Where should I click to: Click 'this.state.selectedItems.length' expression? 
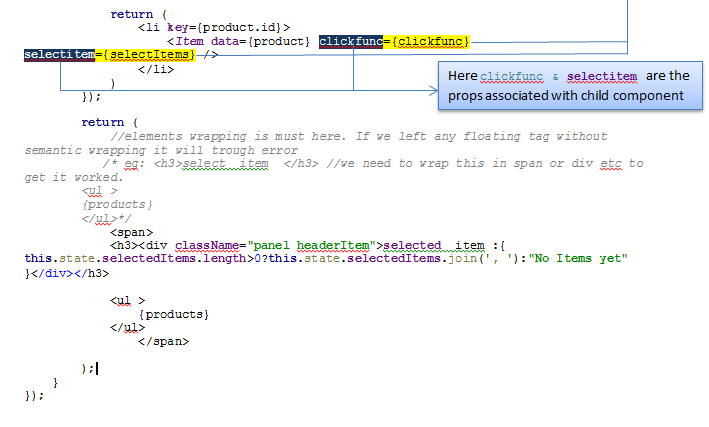pyautogui.click(x=135, y=259)
